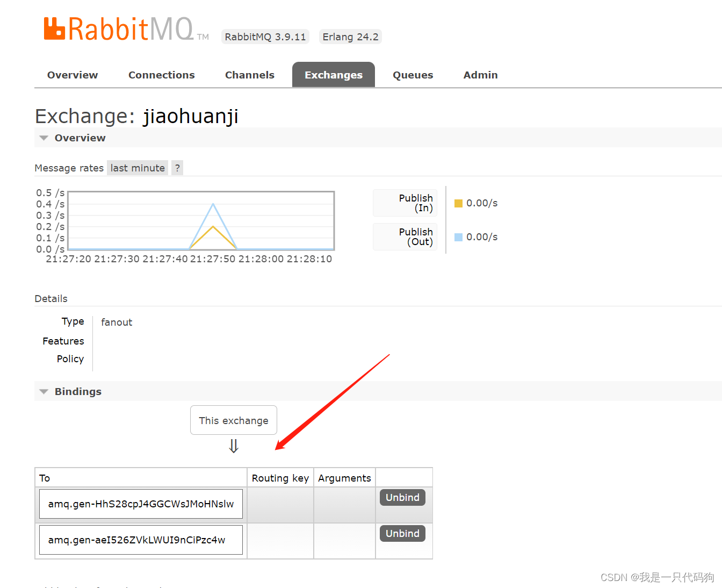This screenshot has width=722, height=588.
Task: Collapse the Overview section
Action: pyautogui.click(x=44, y=138)
